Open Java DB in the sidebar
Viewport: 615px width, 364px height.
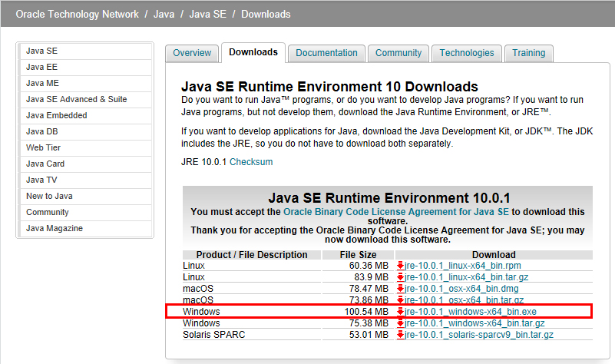point(85,131)
